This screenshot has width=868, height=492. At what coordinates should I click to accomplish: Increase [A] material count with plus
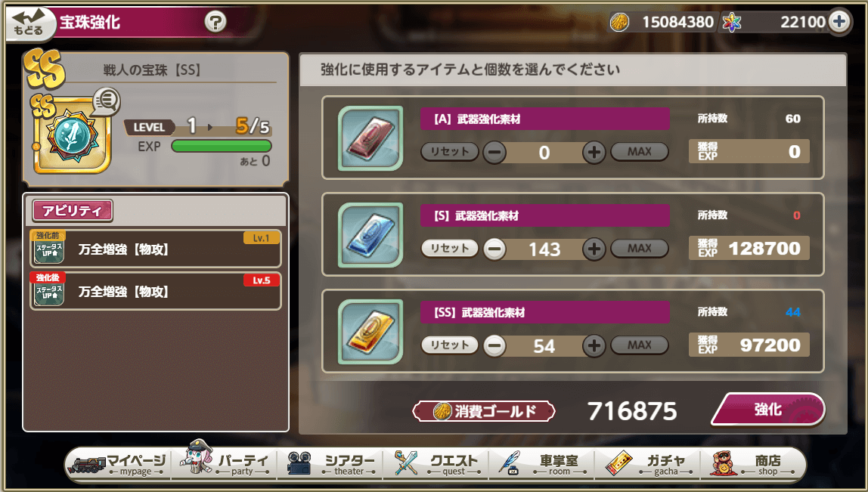click(x=594, y=152)
